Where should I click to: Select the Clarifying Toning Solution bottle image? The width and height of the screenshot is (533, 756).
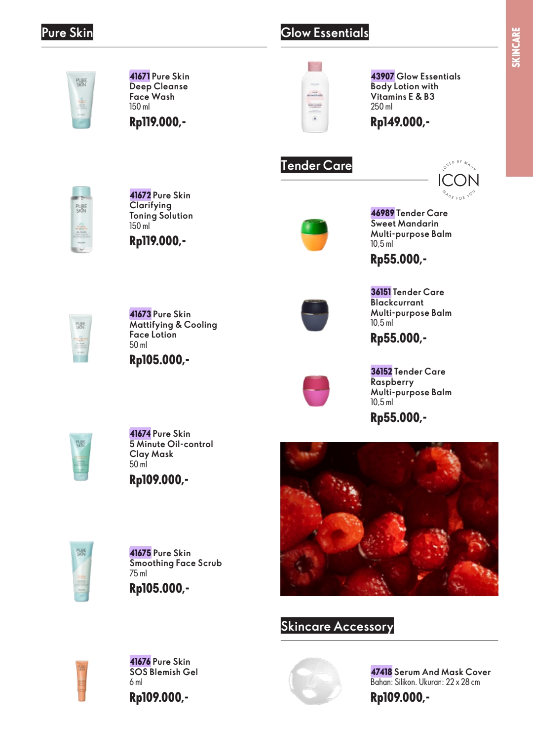point(81,220)
